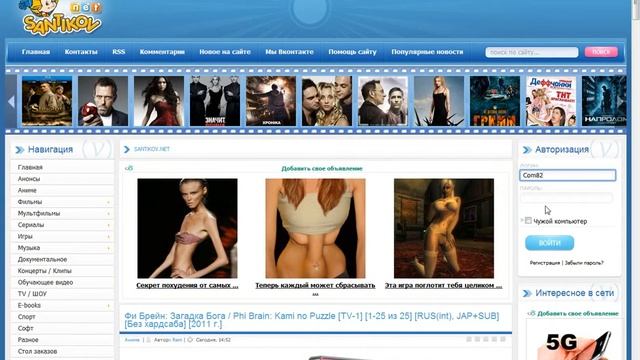The image size is (640, 360).
Task: Open the House M.D. poster thumbnail
Action: coord(103,101)
